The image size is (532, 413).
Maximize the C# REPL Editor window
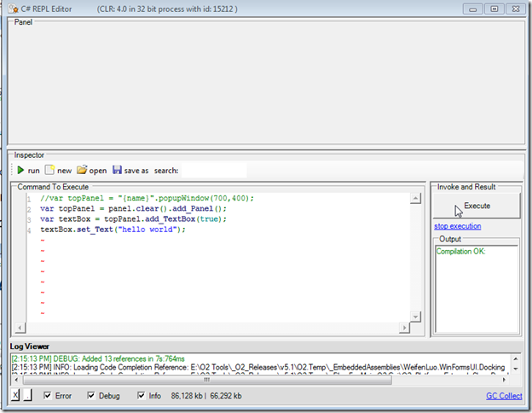pos(494,9)
